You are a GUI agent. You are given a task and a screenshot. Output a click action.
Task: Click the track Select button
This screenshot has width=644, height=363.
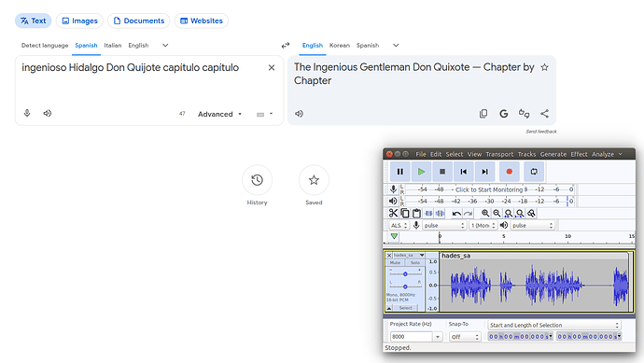(405, 308)
